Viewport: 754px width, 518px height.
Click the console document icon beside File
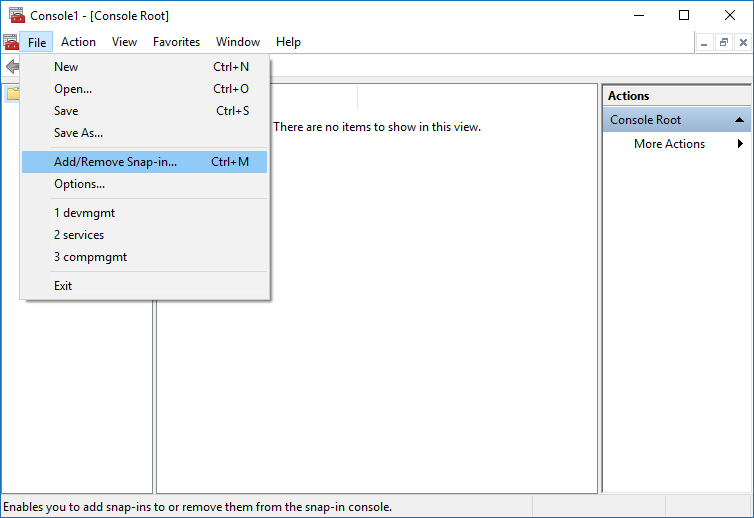click(x=11, y=42)
